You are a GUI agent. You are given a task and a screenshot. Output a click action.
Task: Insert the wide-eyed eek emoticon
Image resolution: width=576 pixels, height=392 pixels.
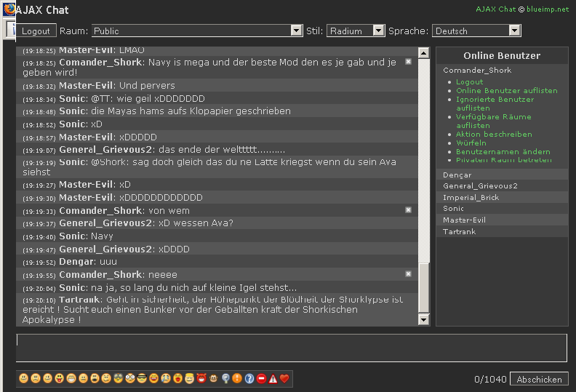pyautogui.click(x=130, y=378)
